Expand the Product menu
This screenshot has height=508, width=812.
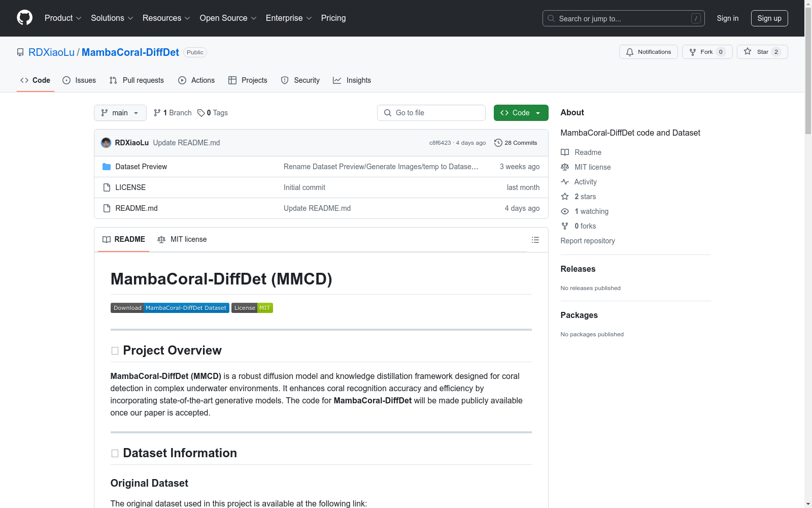[63, 18]
